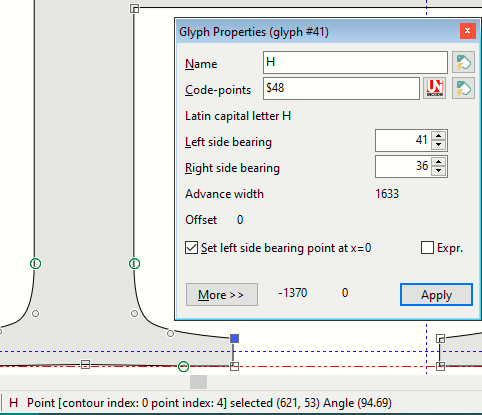Select the blue highlighted contour point
Viewport: 482px width, 415px height.
pyautogui.click(x=234, y=339)
